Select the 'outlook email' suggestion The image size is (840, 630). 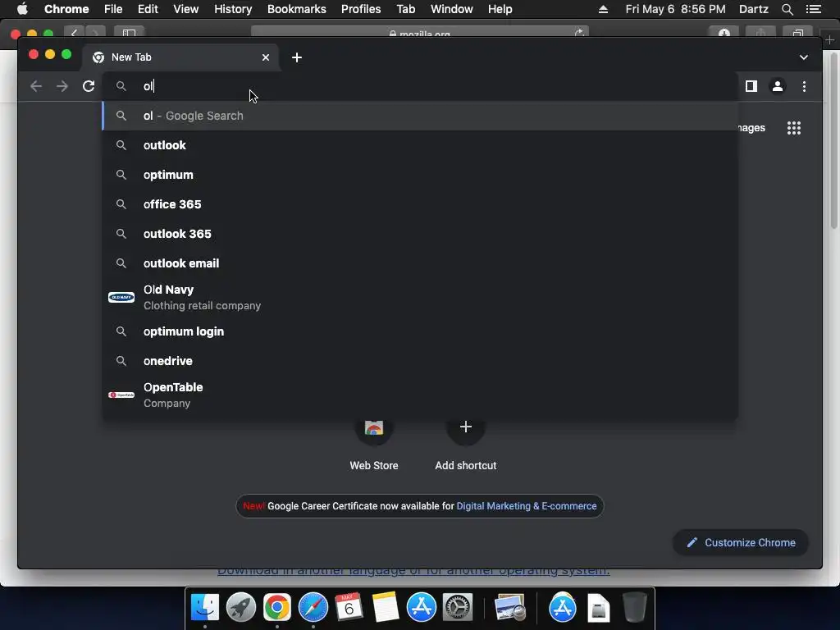[x=420, y=263]
